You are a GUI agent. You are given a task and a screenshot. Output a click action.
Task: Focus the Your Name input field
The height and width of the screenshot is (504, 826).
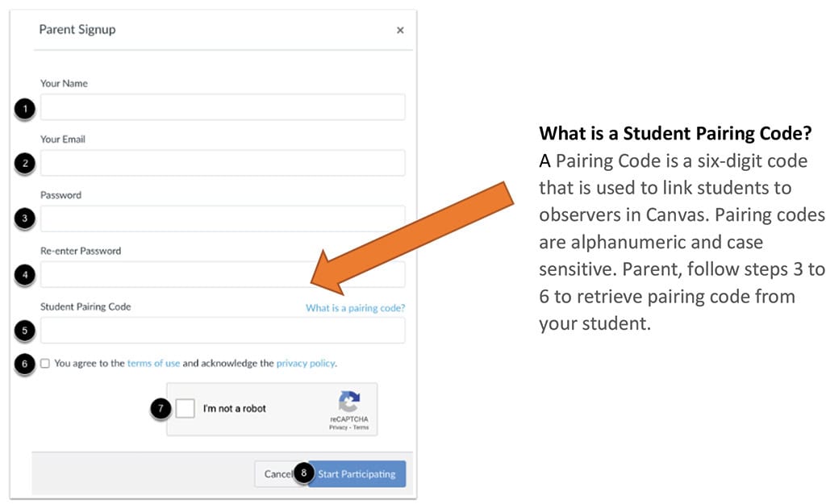tap(223, 107)
